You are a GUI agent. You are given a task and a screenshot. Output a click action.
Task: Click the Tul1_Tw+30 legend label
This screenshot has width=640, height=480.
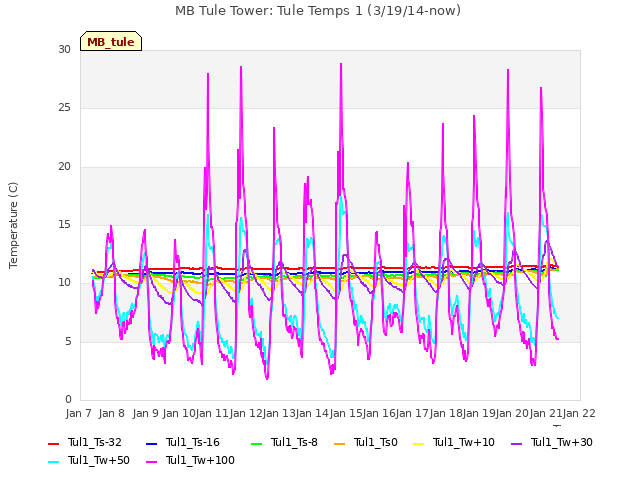coord(562,442)
